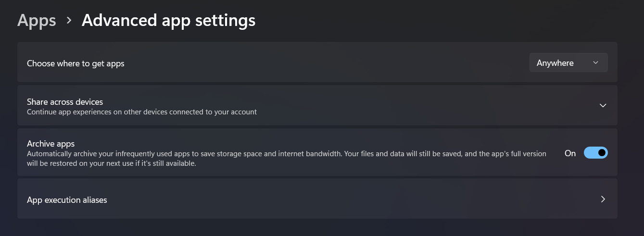Expand Share across devices with its chevron

[x=603, y=105]
